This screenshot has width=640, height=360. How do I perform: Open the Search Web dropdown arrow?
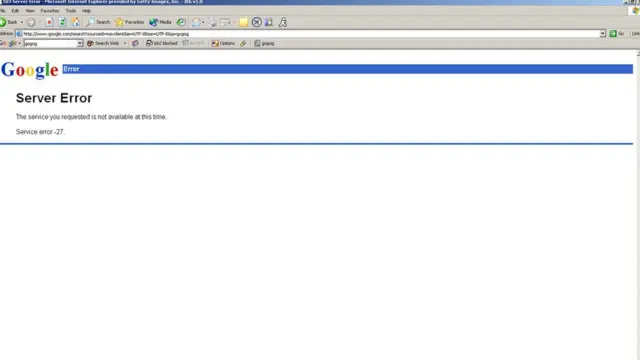[124, 43]
